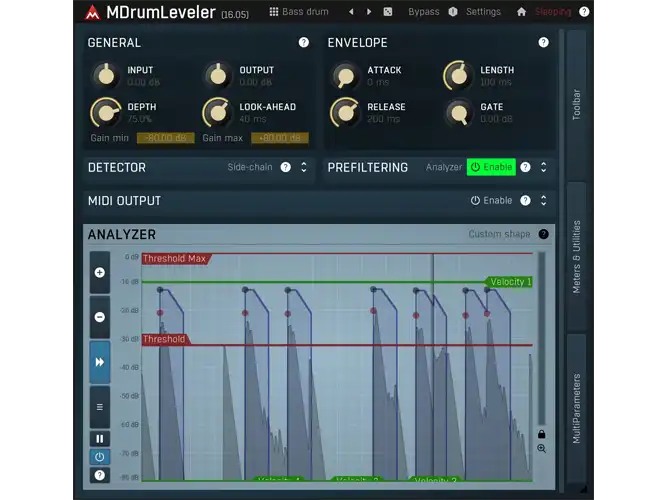Expand the Prefiltering section
Screen dimensions: 667x500
(544, 167)
